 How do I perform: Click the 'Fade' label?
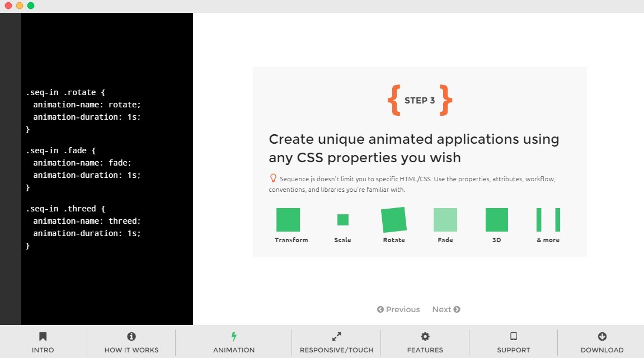(x=445, y=240)
